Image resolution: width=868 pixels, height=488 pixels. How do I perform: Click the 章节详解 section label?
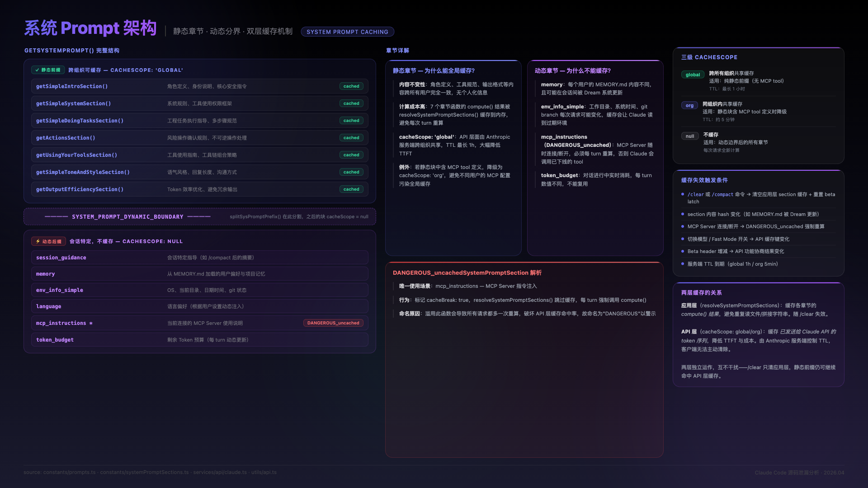point(397,51)
